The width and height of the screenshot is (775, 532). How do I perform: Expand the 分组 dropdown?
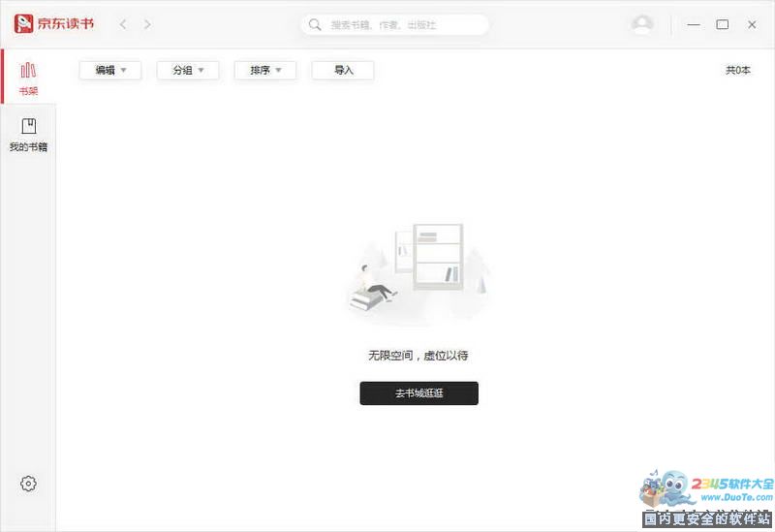pyautogui.click(x=188, y=70)
